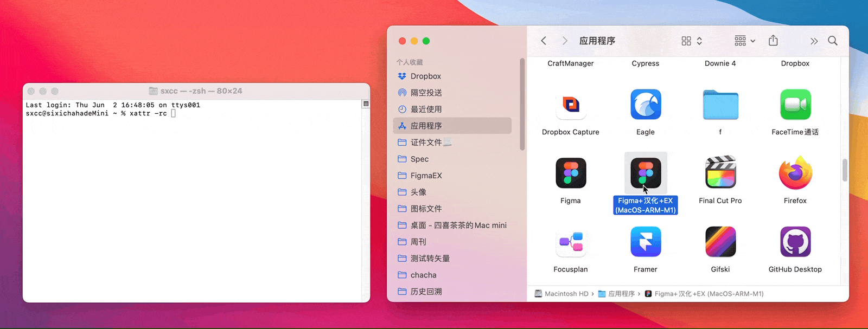Click Figma+汉化+EX in the path bar
868x329 pixels.
[x=704, y=294]
